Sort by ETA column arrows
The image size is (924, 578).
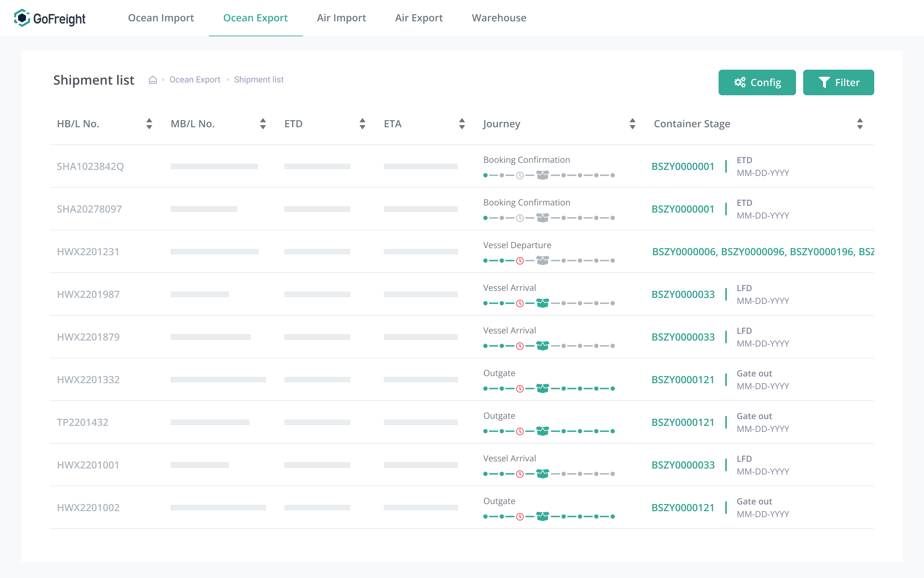(462, 124)
